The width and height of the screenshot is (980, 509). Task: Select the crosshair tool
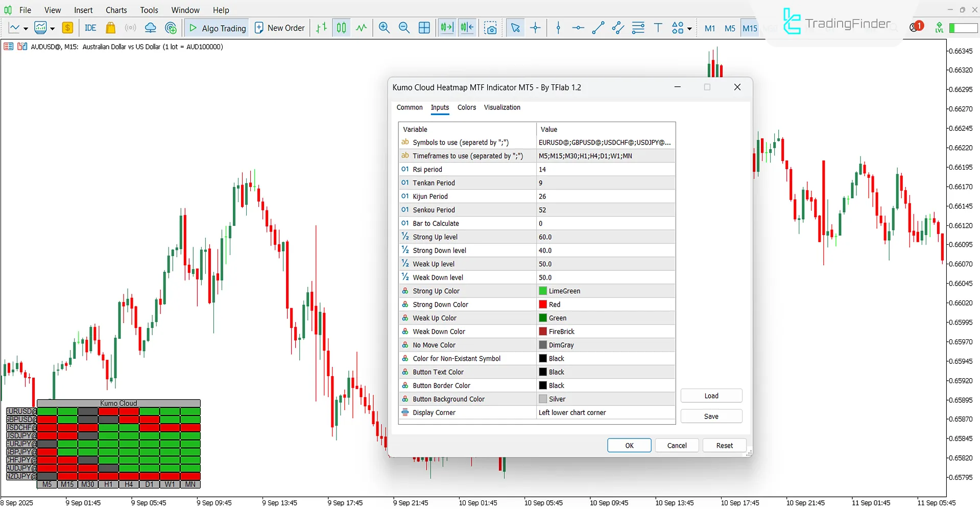[x=535, y=28]
